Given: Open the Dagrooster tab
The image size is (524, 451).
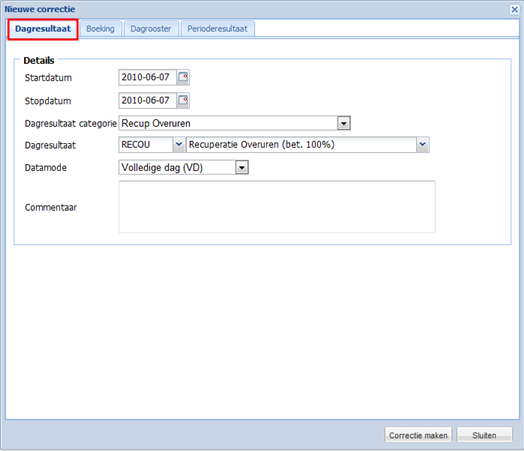Looking at the screenshot, I should click(x=151, y=29).
